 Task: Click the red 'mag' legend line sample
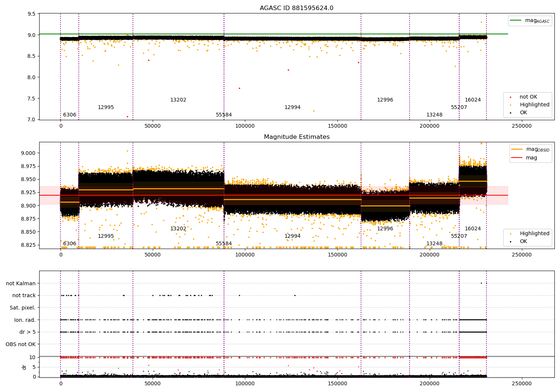pyautogui.click(x=517, y=158)
